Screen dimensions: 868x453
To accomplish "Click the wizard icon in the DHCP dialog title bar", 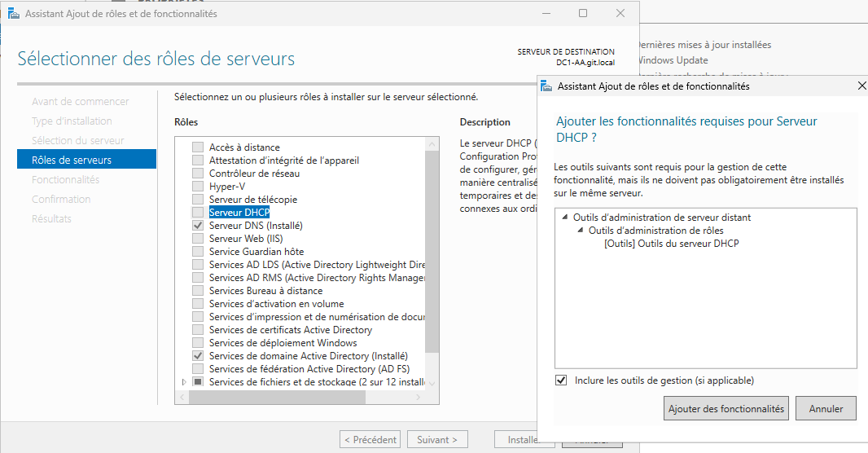I will pyautogui.click(x=546, y=86).
